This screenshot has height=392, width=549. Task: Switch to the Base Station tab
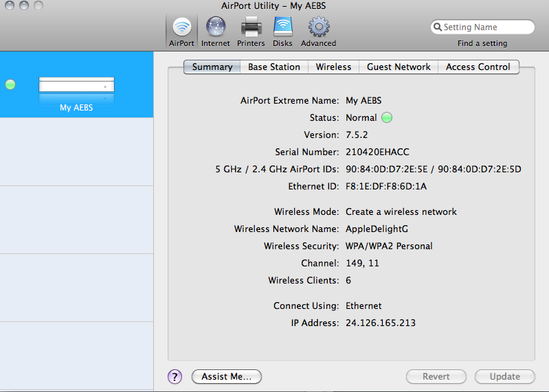click(273, 67)
